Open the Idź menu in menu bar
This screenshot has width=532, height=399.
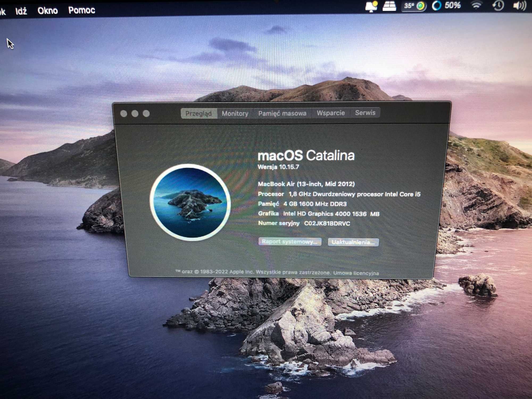click(x=21, y=11)
